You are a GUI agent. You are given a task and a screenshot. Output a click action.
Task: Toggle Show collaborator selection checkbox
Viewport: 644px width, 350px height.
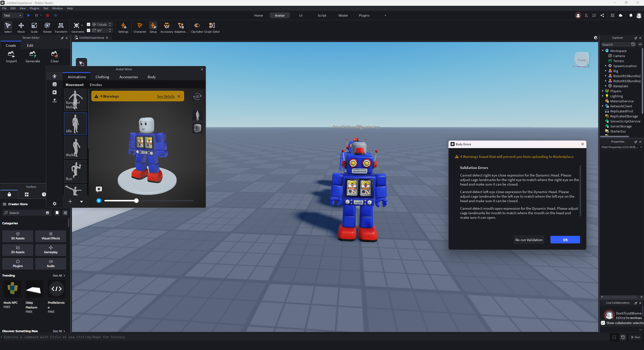tap(603, 323)
